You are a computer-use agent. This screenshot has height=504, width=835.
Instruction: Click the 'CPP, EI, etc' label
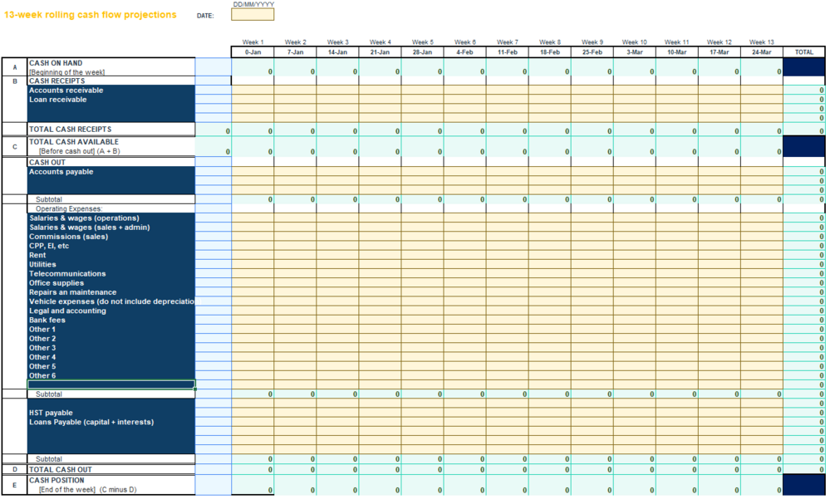49,246
